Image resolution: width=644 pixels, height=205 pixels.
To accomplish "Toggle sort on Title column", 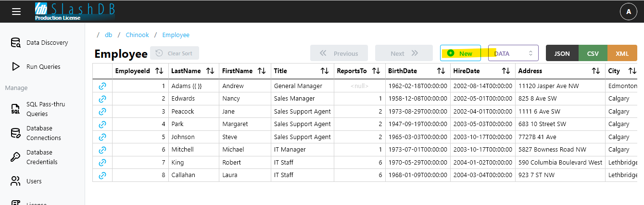I will [325, 71].
